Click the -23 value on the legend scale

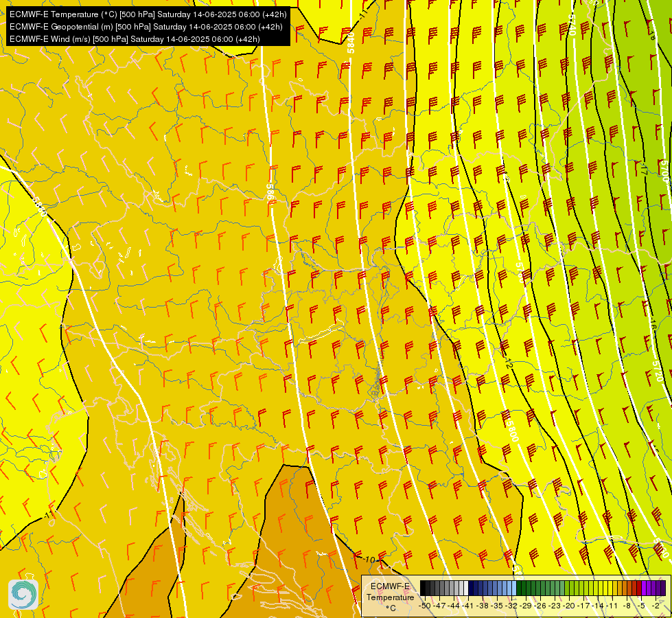pos(555,606)
